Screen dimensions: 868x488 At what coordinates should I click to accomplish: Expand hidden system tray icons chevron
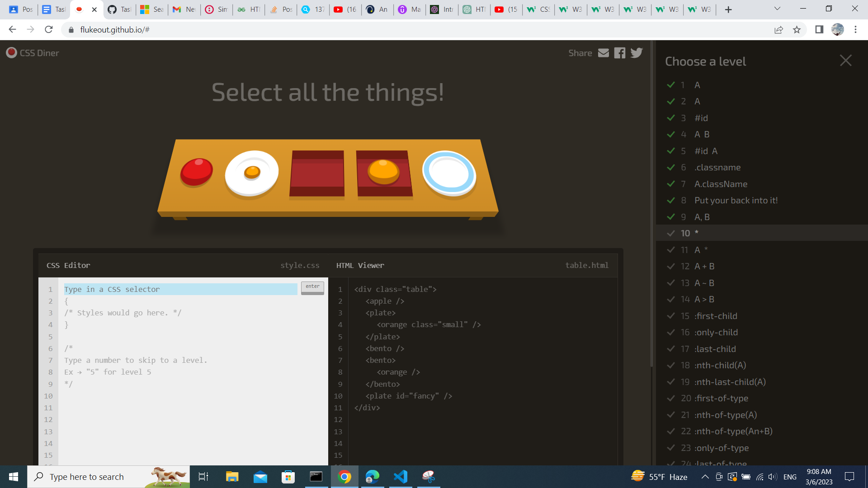(x=705, y=477)
